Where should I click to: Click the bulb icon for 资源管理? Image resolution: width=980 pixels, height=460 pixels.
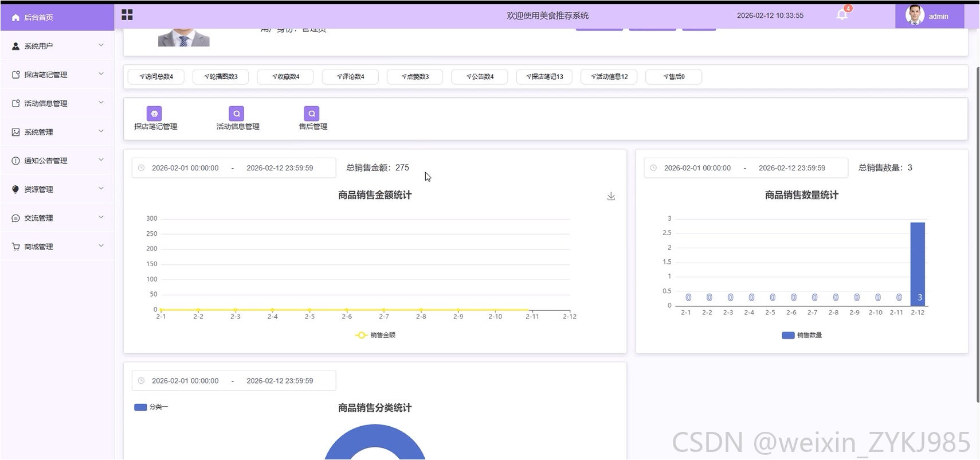point(15,189)
